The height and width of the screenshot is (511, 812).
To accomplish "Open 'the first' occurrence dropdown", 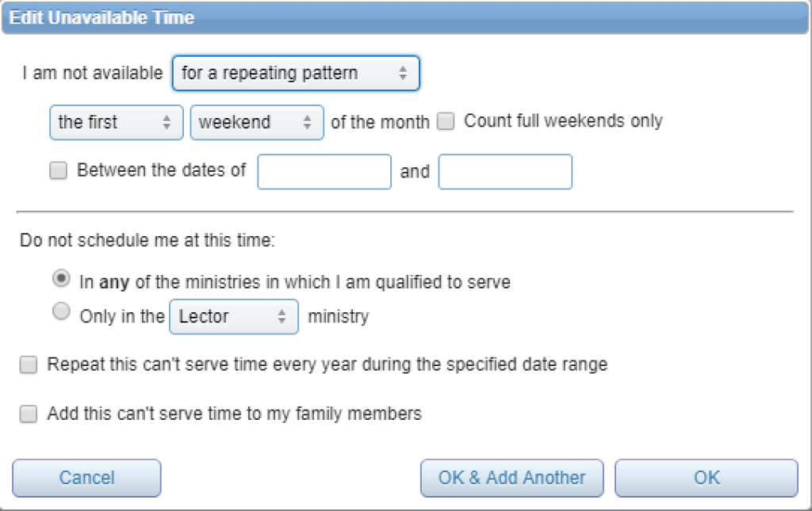I will 117,123.
